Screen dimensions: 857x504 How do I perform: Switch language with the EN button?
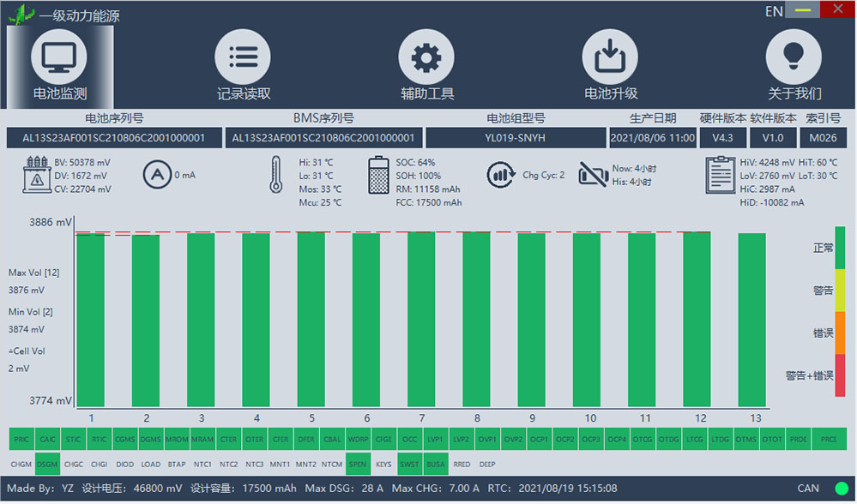774,11
